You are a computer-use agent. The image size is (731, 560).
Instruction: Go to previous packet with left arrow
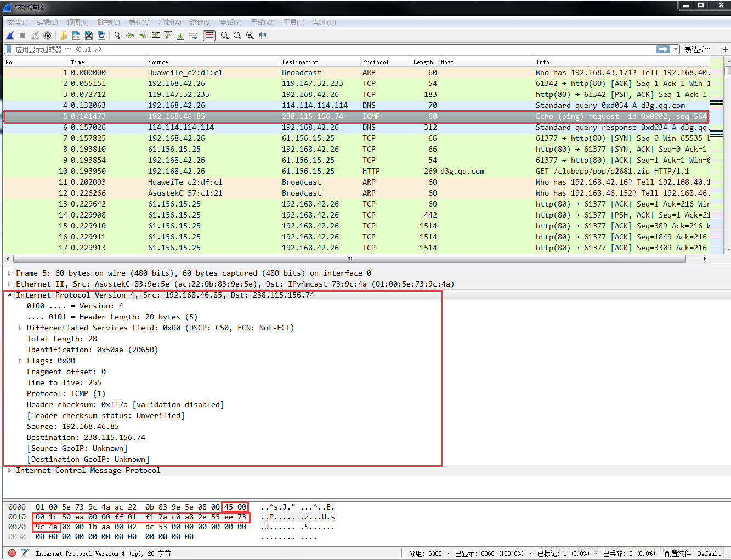coord(130,36)
